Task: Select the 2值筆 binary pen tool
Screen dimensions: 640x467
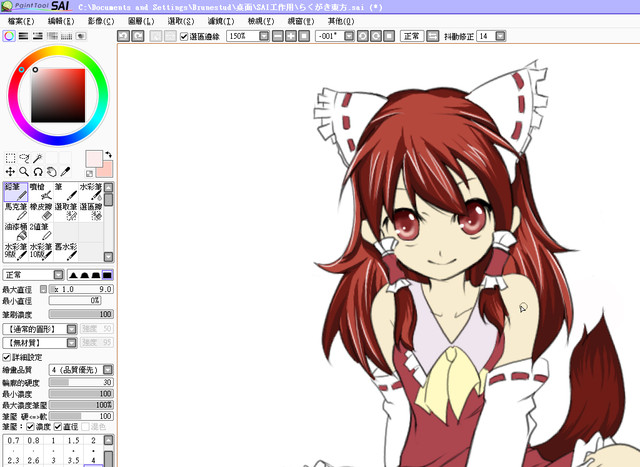Action: pyautogui.click(x=41, y=232)
